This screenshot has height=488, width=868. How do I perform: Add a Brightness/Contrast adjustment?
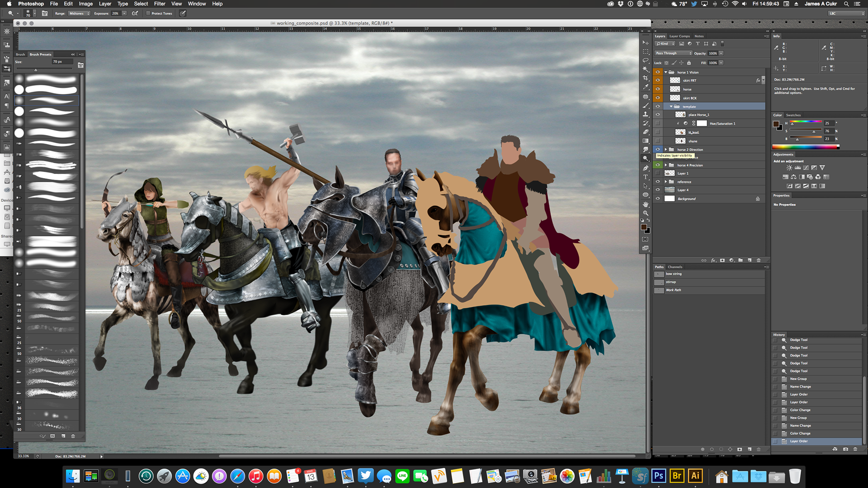789,168
